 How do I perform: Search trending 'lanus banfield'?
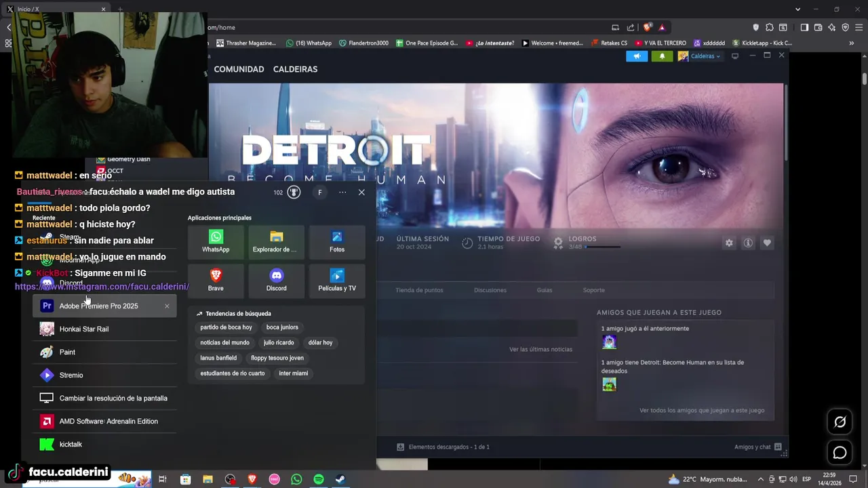(x=218, y=358)
